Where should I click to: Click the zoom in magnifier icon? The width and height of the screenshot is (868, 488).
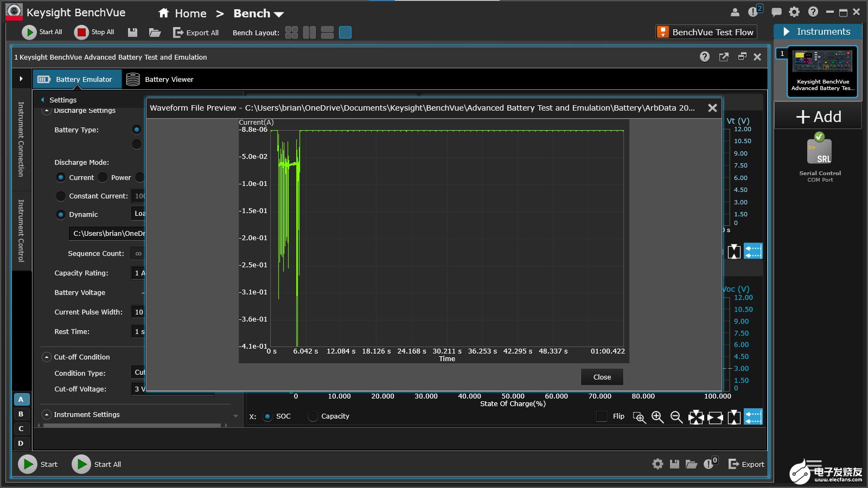pos(658,417)
